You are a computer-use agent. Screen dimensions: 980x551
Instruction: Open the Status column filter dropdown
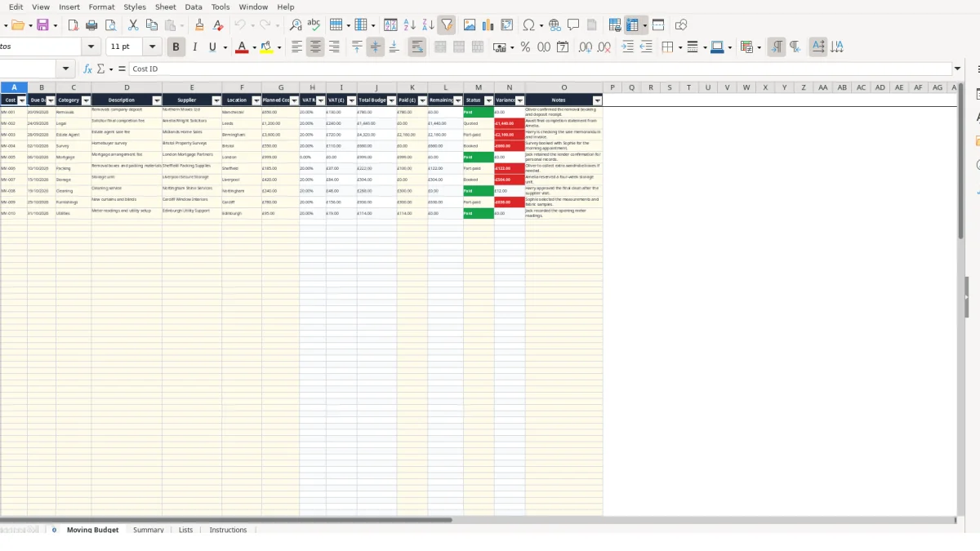(489, 100)
